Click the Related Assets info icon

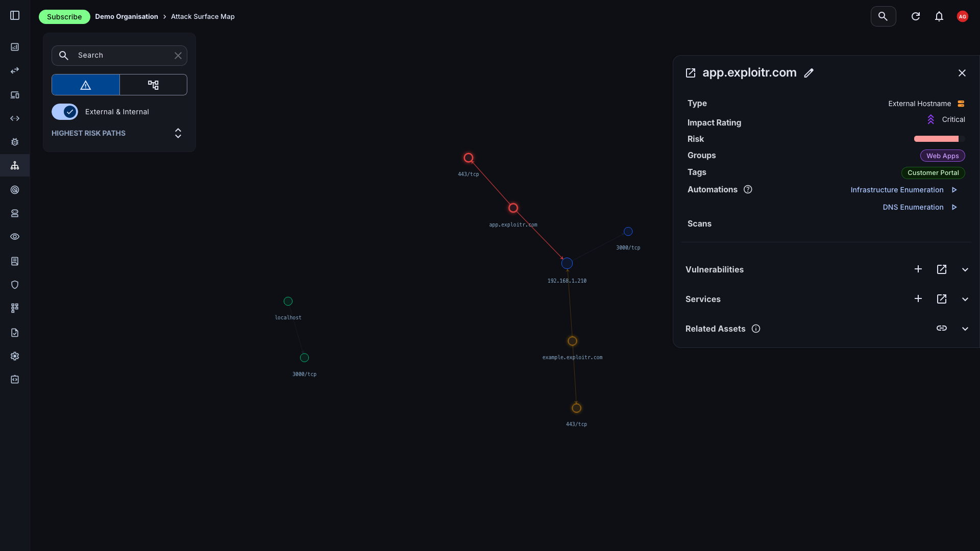pyautogui.click(x=756, y=329)
